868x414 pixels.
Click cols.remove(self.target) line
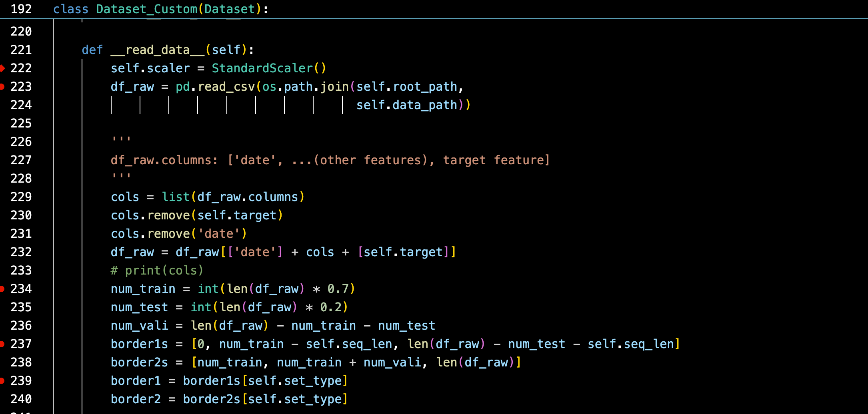pos(197,215)
